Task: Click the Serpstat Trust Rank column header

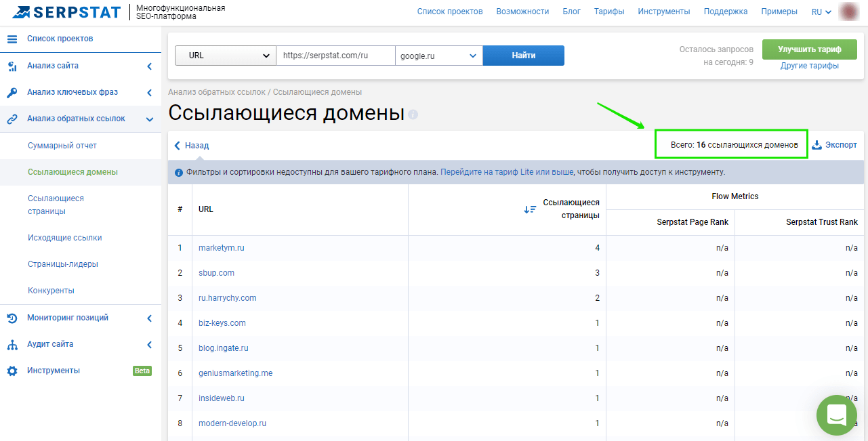Action: tap(822, 222)
